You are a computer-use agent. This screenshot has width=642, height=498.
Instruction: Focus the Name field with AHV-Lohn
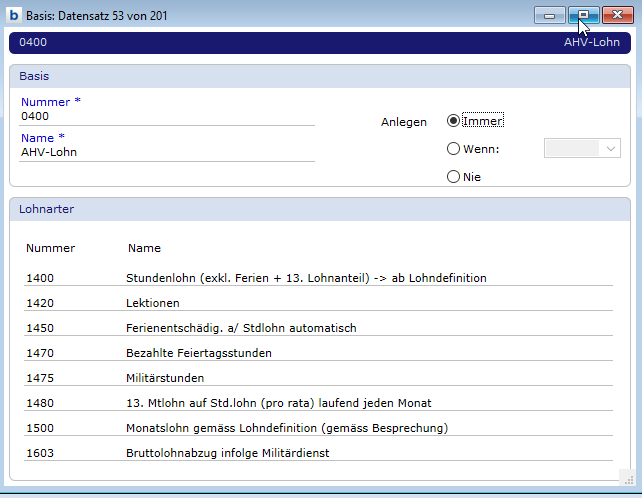point(166,152)
